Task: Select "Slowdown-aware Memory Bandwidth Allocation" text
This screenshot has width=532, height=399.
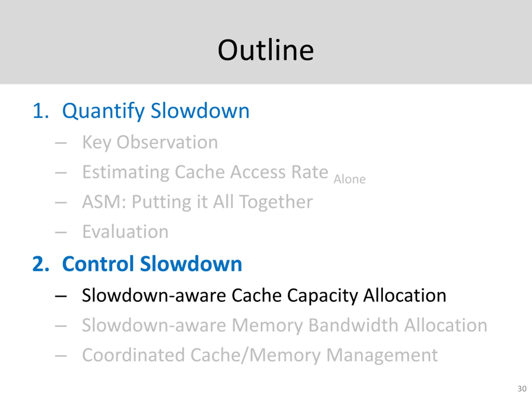Action: (284, 325)
